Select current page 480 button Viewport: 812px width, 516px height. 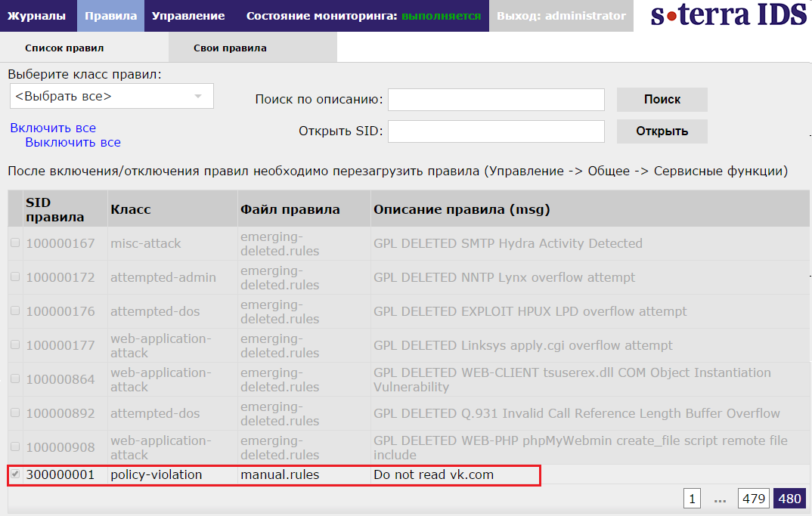pos(790,499)
